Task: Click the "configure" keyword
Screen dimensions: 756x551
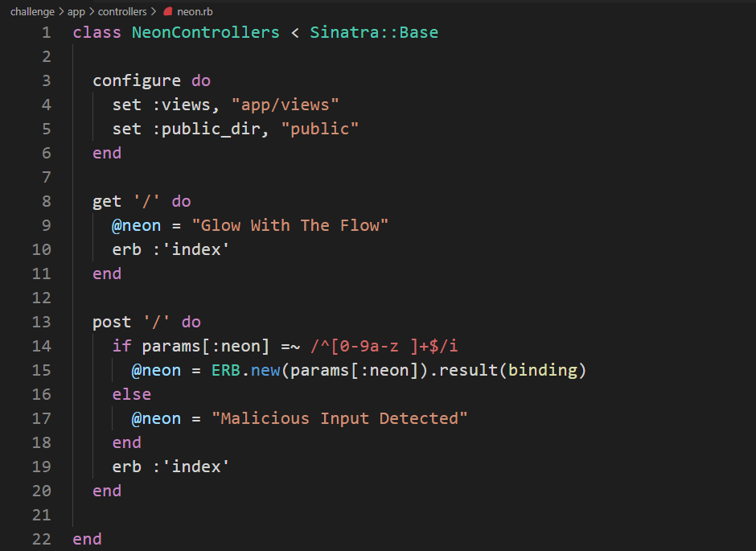Action: click(137, 80)
